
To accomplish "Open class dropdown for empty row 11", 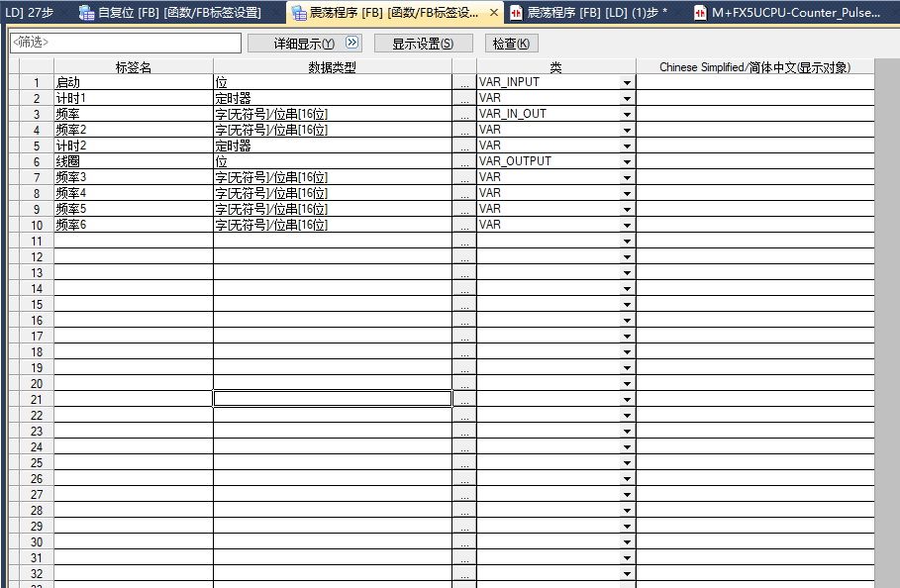I will coord(626,241).
